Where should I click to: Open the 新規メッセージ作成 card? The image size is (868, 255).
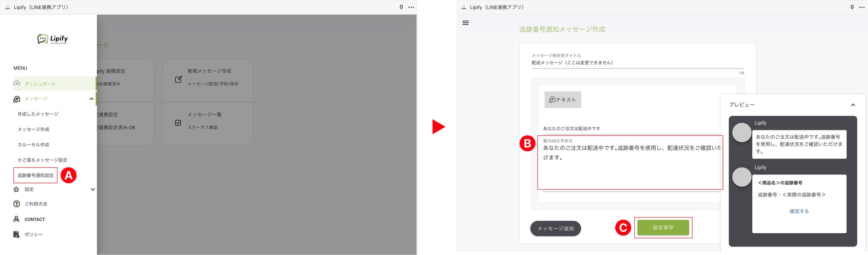coord(208,81)
